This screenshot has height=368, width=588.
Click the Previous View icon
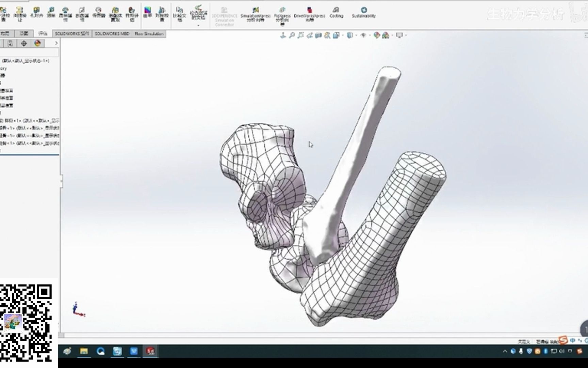(x=309, y=35)
